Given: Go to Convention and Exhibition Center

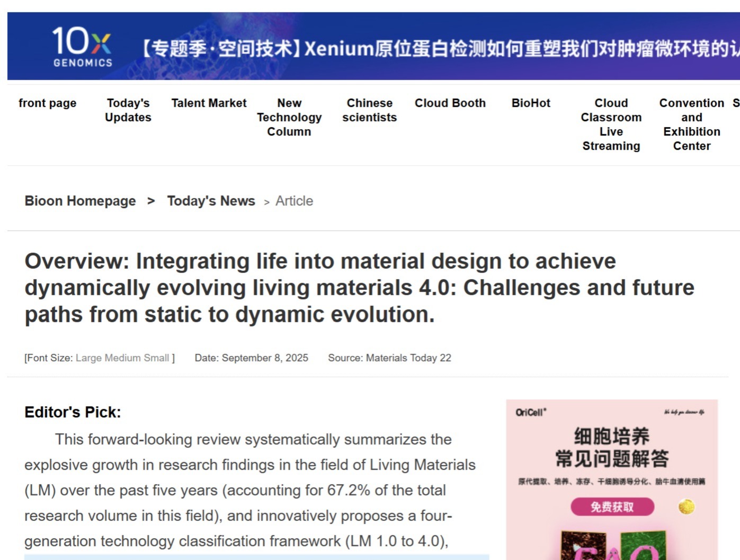Looking at the screenshot, I should 692,125.
